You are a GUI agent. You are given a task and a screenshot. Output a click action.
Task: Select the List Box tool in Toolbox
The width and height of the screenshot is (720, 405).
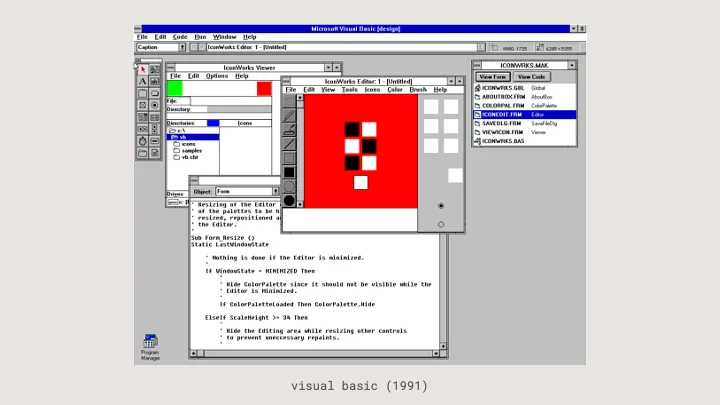point(155,117)
